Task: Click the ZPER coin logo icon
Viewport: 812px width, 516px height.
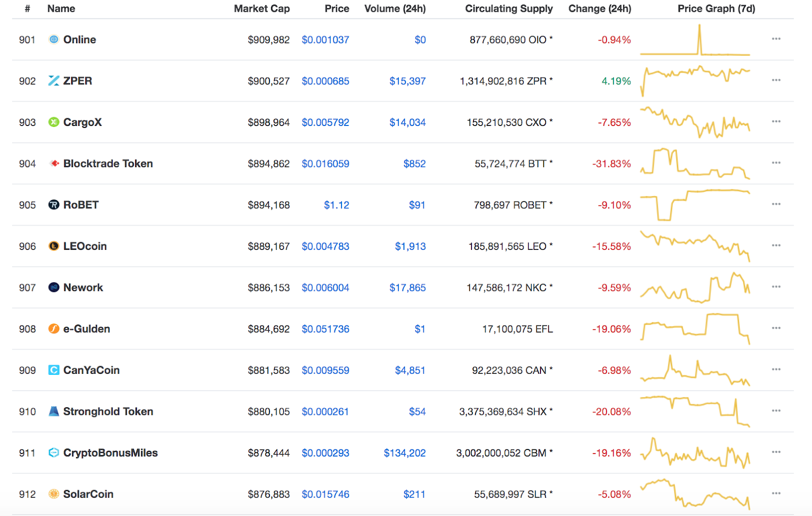Action: [54, 81]
